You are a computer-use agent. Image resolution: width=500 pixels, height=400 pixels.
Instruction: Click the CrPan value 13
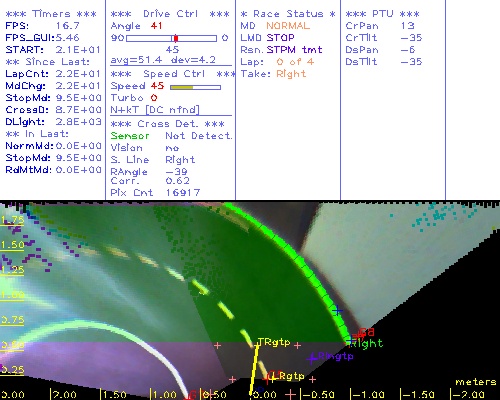[408, 26]
